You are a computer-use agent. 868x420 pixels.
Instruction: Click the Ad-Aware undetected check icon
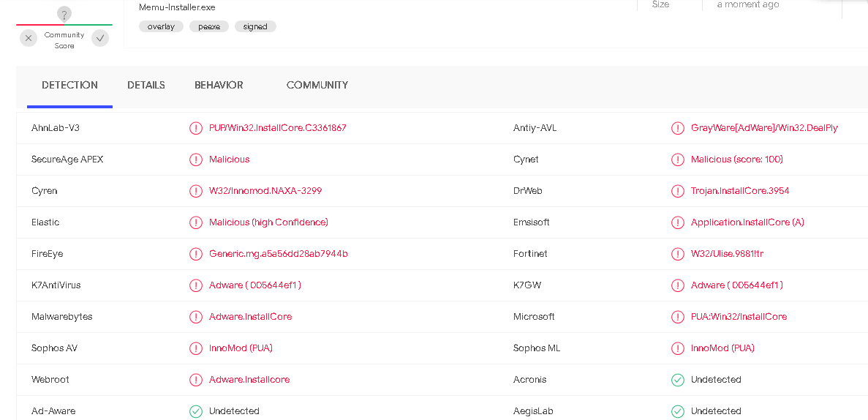pos(196,411)
